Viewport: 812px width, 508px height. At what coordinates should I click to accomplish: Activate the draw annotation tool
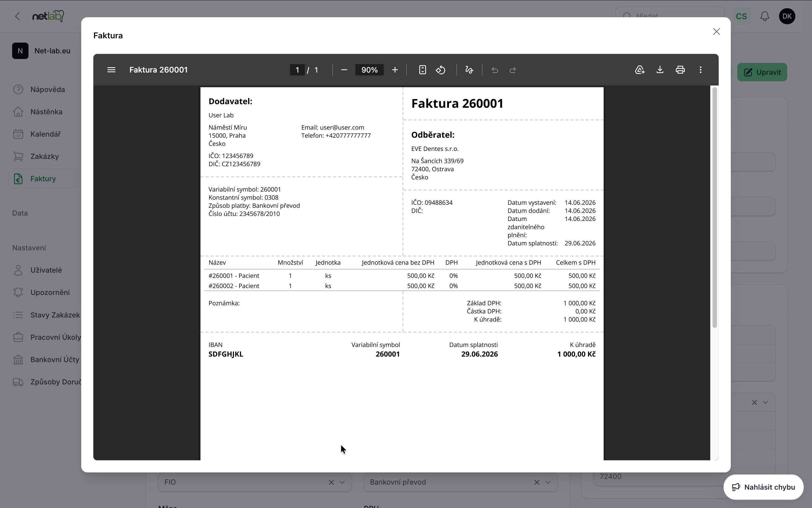pyautogui.click(x=469, y=70)
